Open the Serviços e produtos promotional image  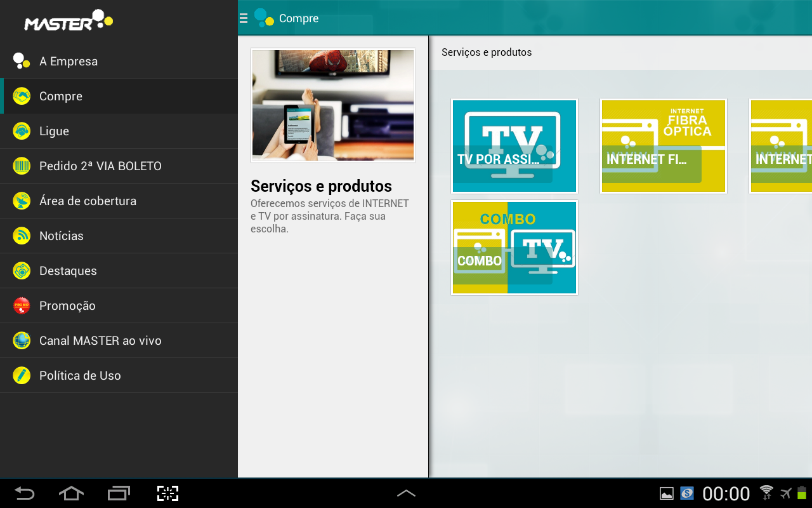332,105
